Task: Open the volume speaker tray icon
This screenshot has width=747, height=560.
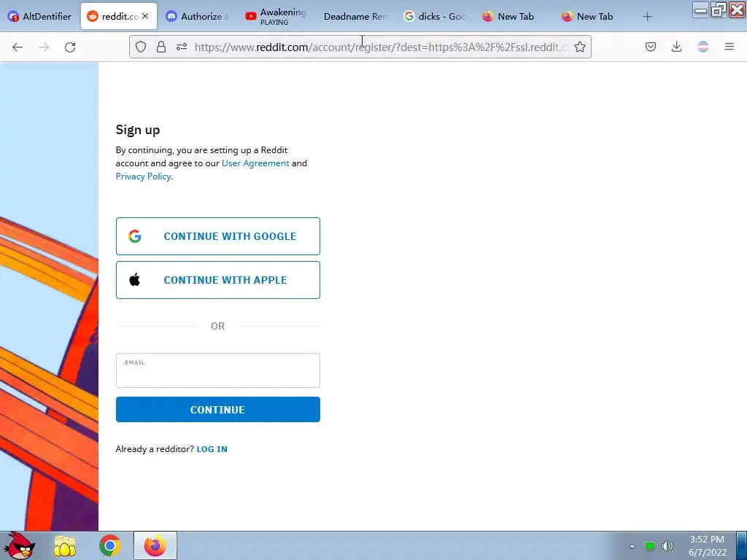Action: [667, 546]
